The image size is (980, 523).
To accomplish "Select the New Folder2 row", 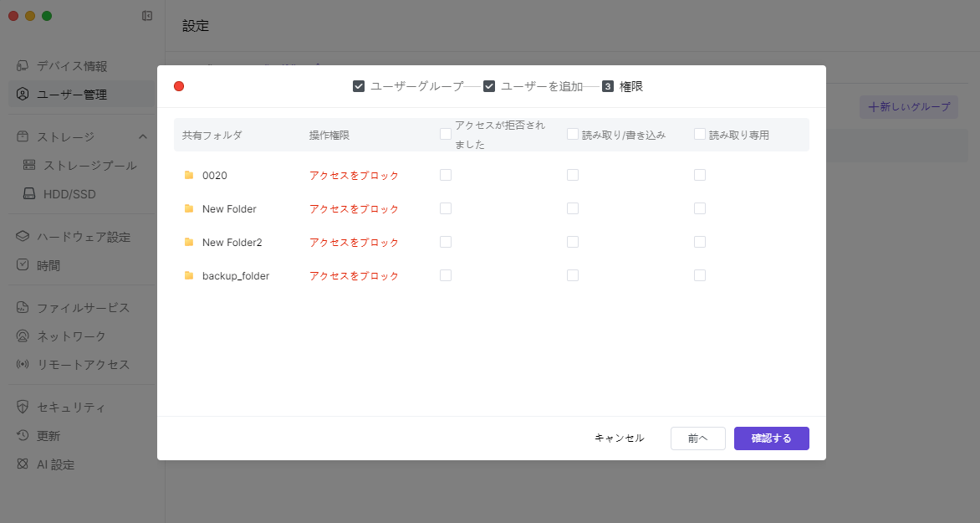I will (x=232, y=242).
